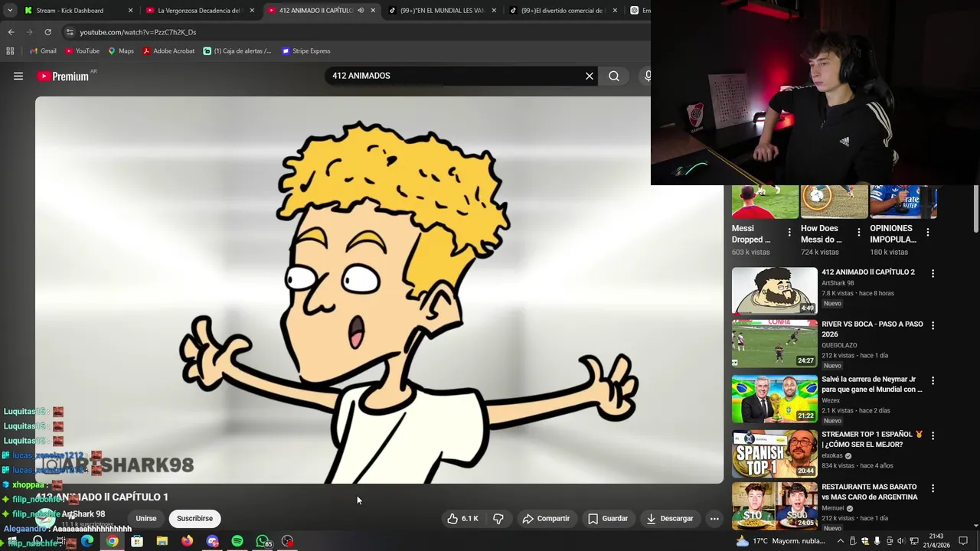Open STREAMER TOP 1 ESPAÑOL thumbnail
This screenshot has height=551, width=980.
coord(774,454)
